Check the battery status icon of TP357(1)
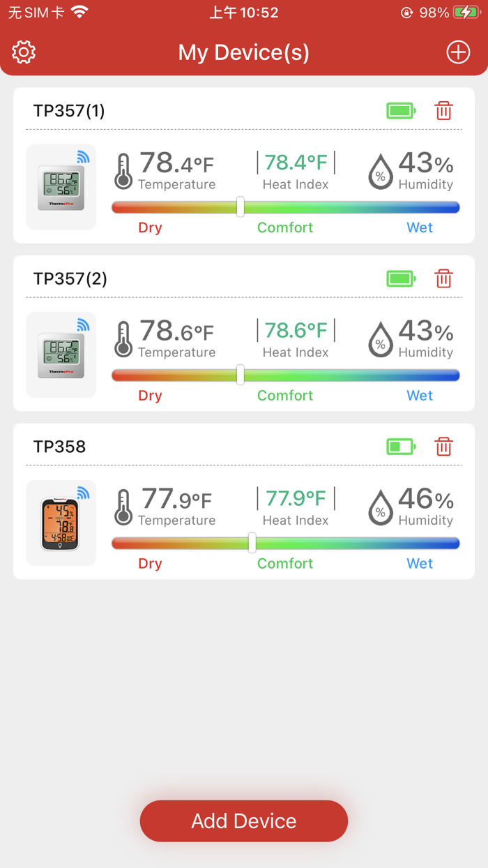This screenshot has height=868, width=488. pyautogui.click(x=401, y=110)
